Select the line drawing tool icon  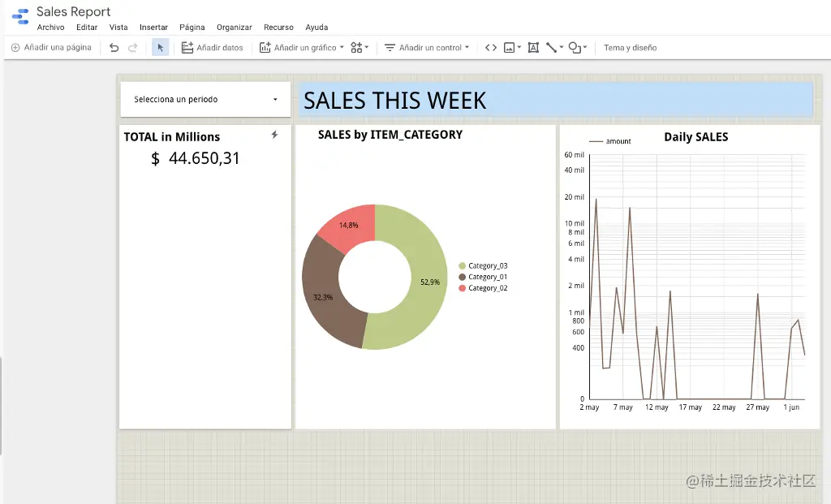(x=551, y=48)
